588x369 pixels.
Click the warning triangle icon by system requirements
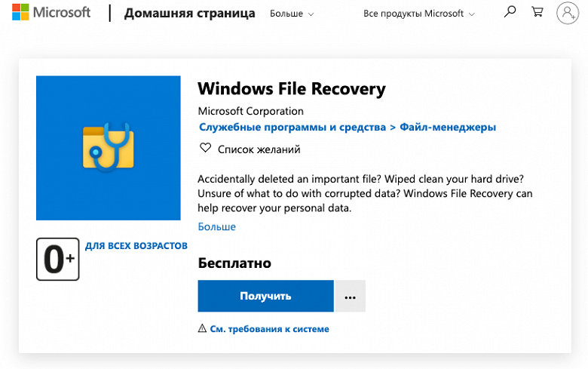click(x=202, y=329)
